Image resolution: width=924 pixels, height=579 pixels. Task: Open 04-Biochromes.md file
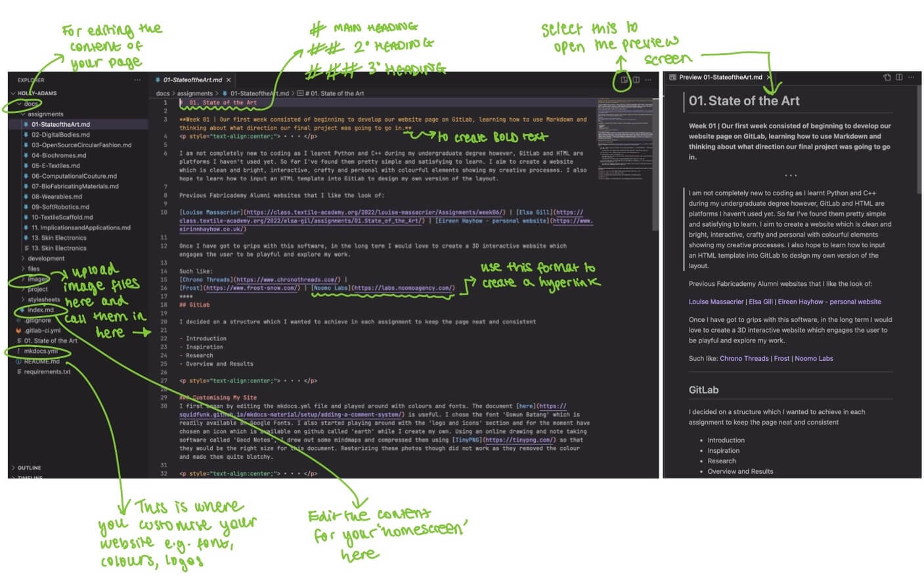pos(58,156)
